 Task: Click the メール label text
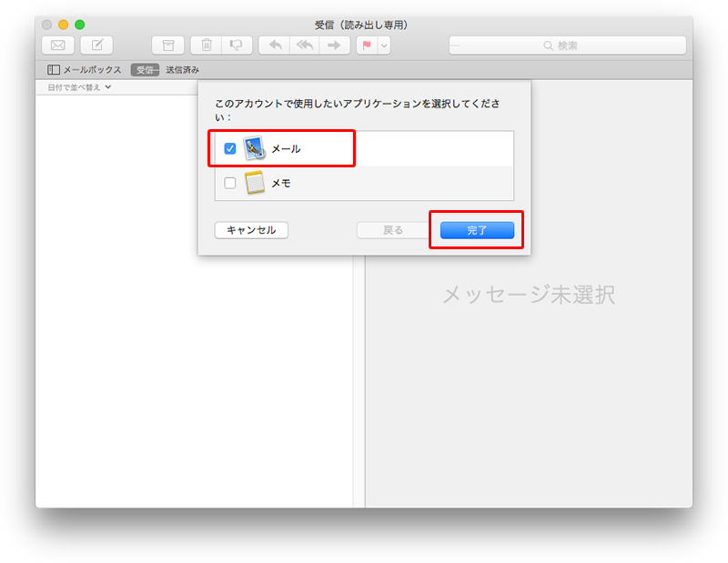(x=286, y=149)
